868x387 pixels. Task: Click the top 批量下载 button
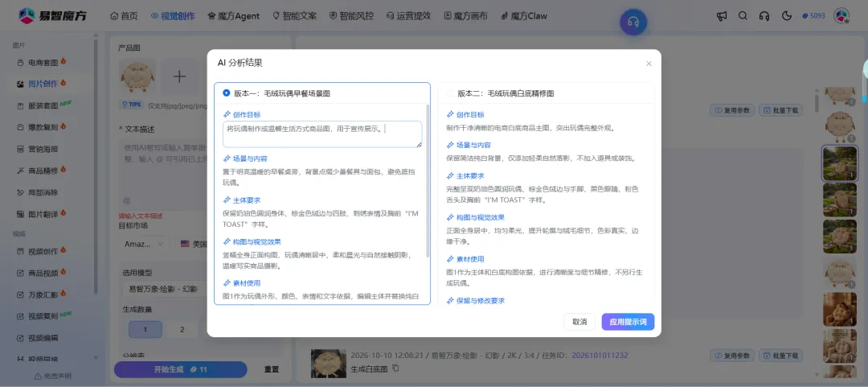pyautogui.click(x=780, y=109)
